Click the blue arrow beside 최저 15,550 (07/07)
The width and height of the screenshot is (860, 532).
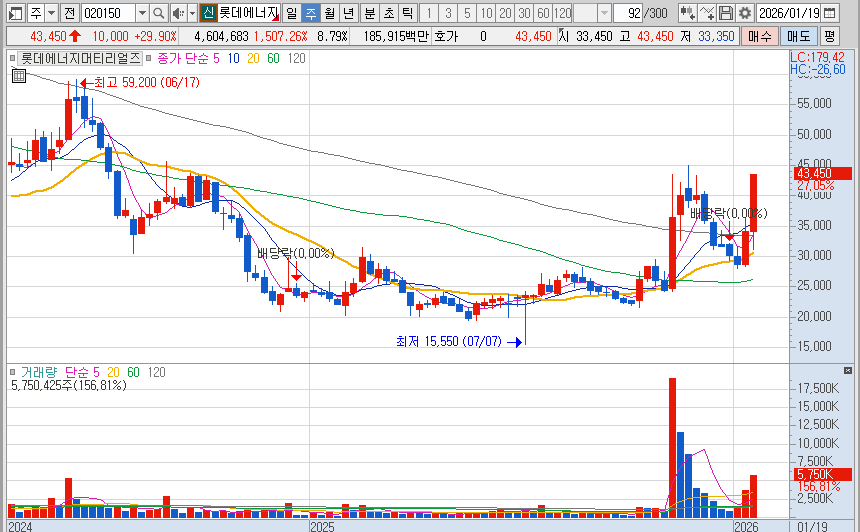tap(514, 342)
